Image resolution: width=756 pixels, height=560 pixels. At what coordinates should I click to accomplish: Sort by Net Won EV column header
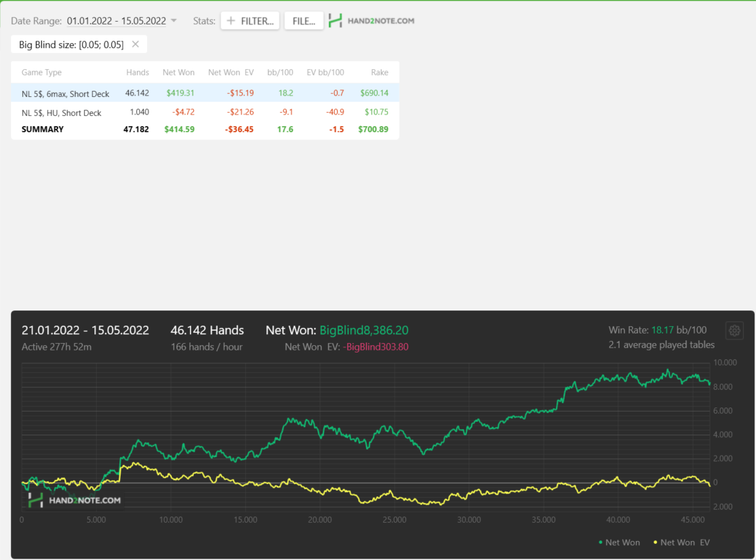tap(231, 73)
